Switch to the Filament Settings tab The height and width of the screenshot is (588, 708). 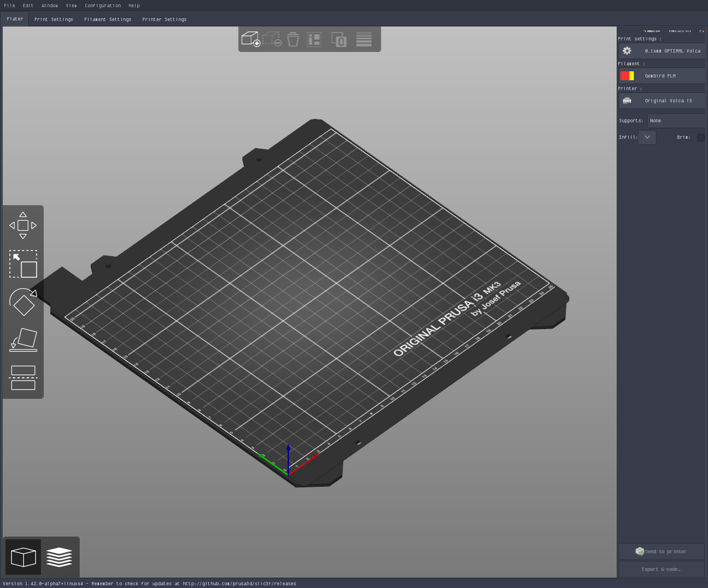tap(107, 19)
